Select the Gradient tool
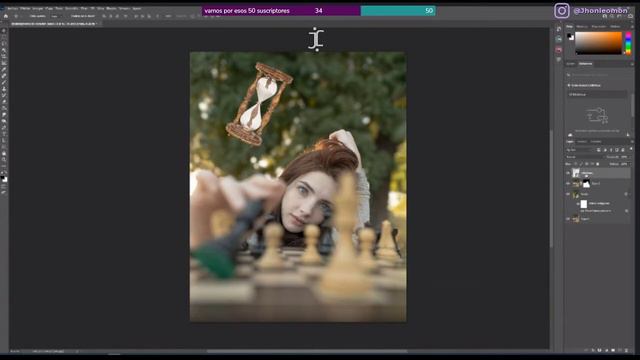The image size is (640, 360). 4,109
